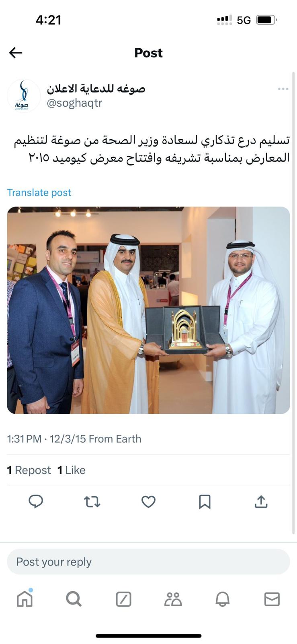This screenshot has height=644, width=297.
Task: Tap the repost arrows icon
Action: (x=92, y=502)
